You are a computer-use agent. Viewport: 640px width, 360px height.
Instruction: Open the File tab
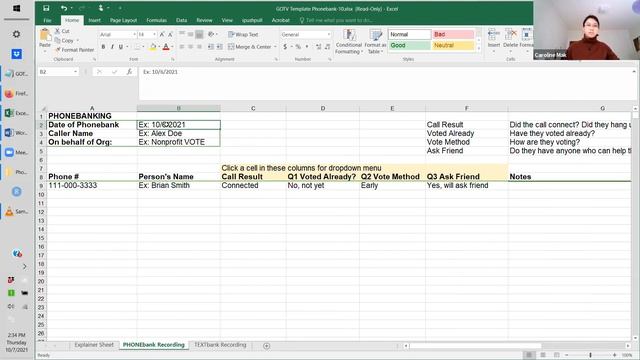(48, 20)
